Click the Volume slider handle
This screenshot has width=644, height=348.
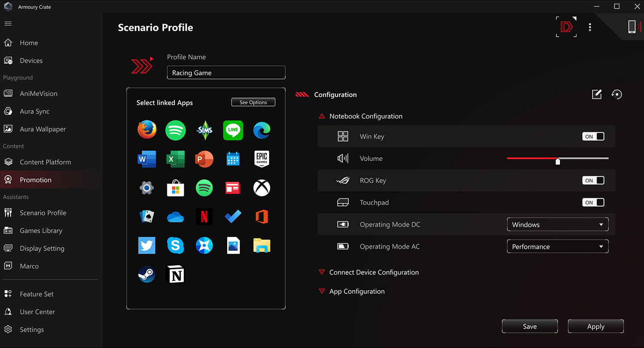558,161
